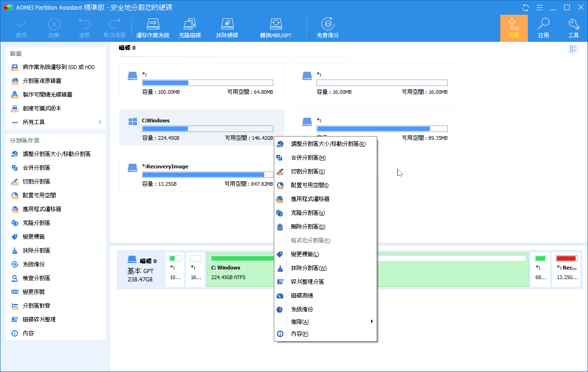Screen dimensions: 588x372
Task: Select the 10... partition block in disk map
Action: click(175, 270)
